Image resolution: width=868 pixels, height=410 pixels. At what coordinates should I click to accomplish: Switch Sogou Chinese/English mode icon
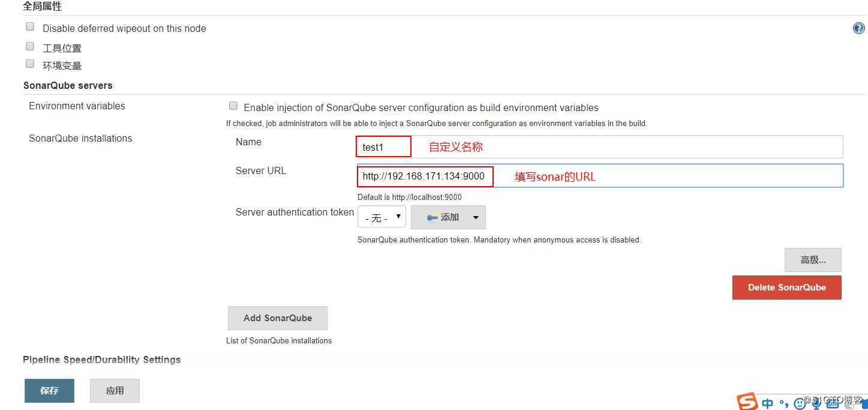pos(768,403)
